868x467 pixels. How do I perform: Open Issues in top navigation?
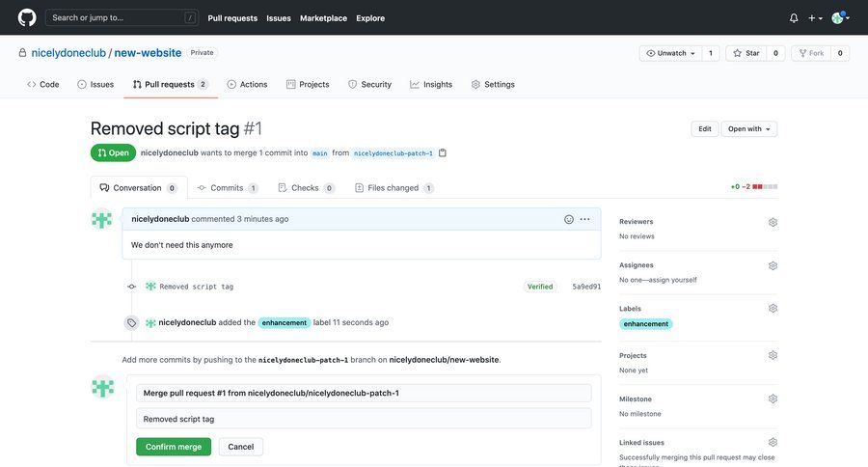point(279,18)
